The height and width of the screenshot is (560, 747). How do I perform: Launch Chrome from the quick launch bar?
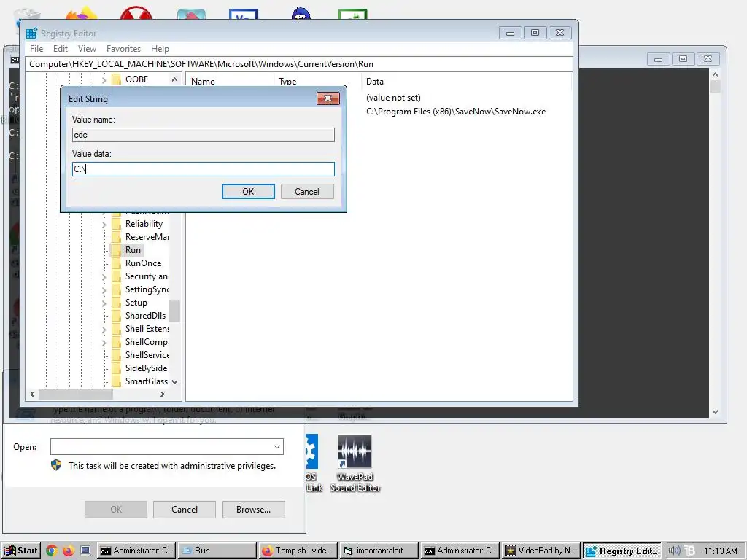52,551
